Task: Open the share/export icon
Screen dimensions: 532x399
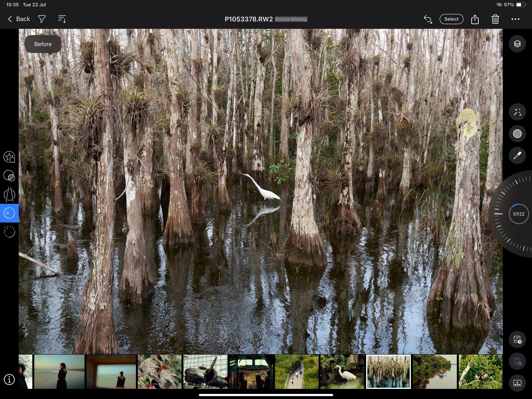Action: coord(475,19)
